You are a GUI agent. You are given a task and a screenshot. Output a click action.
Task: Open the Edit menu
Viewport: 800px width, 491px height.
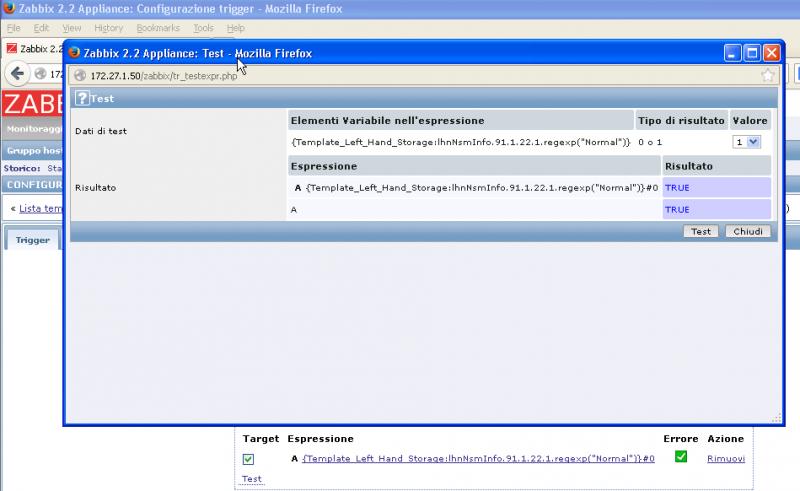coord(41,28)
